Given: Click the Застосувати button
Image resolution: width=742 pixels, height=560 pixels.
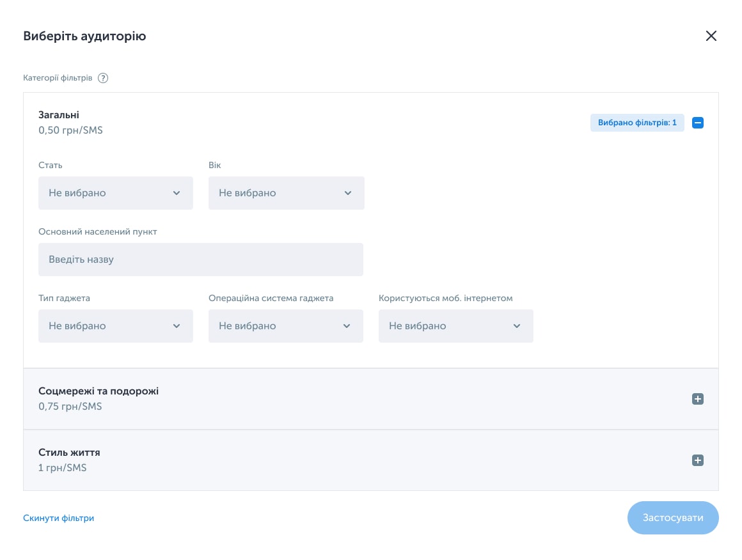Looking at the screenshot, I should click(x=673, y=518).
